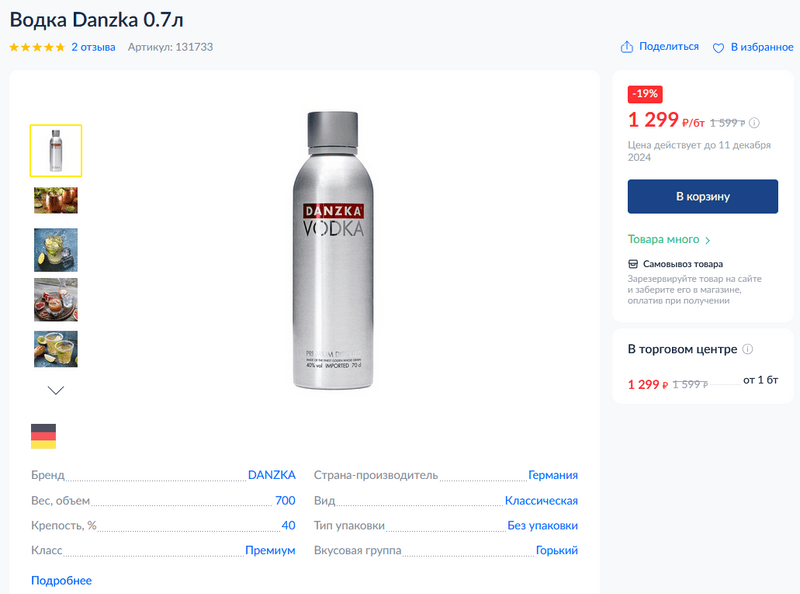Add to cart with В корзину button
The height and width of the screenshot is (594, 800).
pos(702,196)
